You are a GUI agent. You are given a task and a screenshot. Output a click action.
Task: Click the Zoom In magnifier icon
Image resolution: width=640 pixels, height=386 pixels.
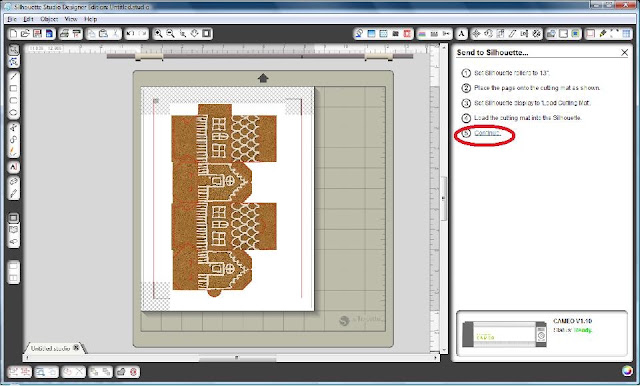coord(158,33)
